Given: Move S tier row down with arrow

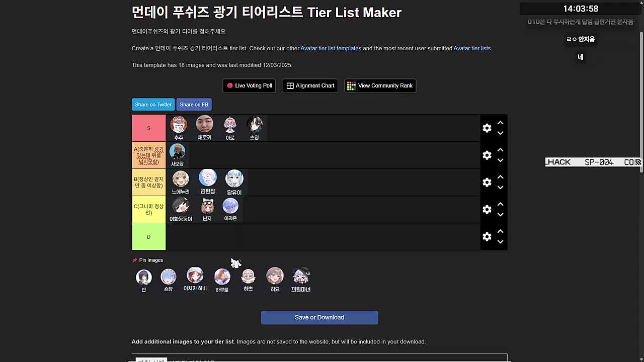Looking at the screenshot, I should (x=500, y=134).
